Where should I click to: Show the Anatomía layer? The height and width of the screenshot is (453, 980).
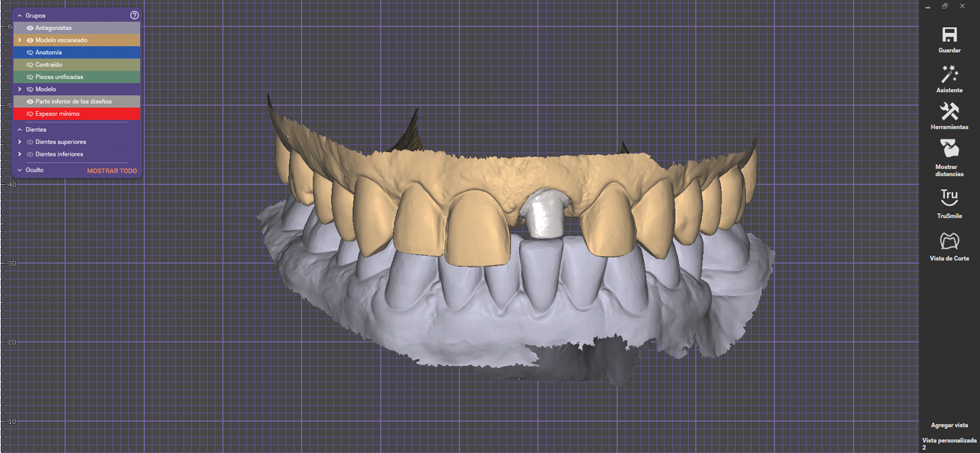point(30,53)
